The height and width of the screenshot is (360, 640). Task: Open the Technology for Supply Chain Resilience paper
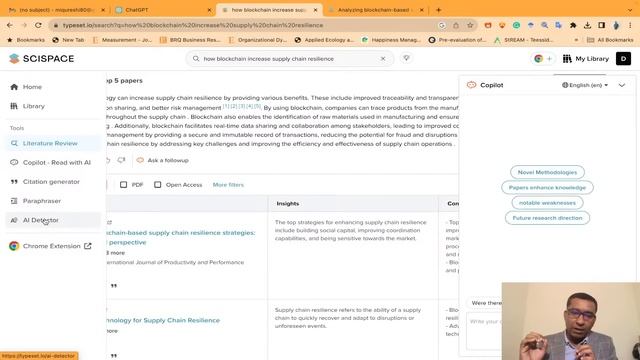pos(163,320)
